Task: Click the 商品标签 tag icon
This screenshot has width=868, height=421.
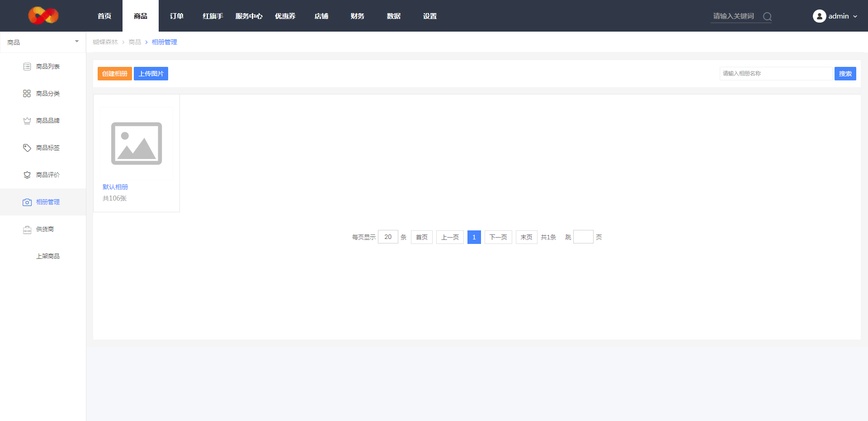Action: point(27,148)
